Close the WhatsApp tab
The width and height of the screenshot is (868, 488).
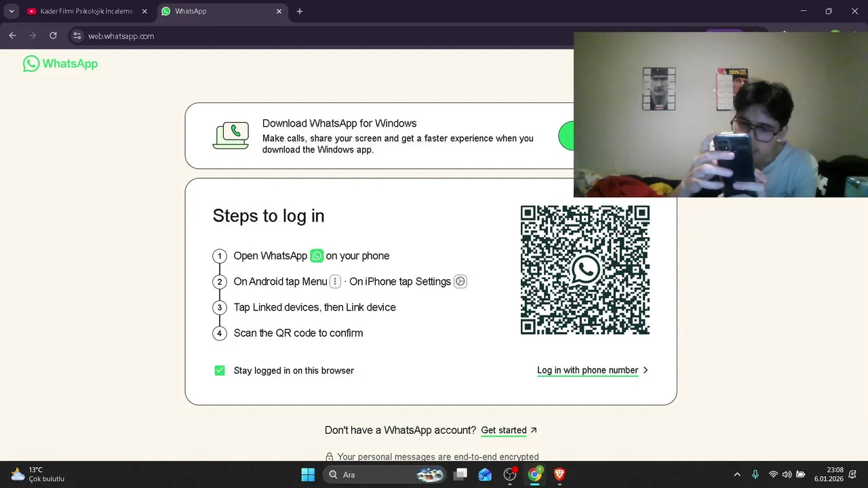pos(279,12)
